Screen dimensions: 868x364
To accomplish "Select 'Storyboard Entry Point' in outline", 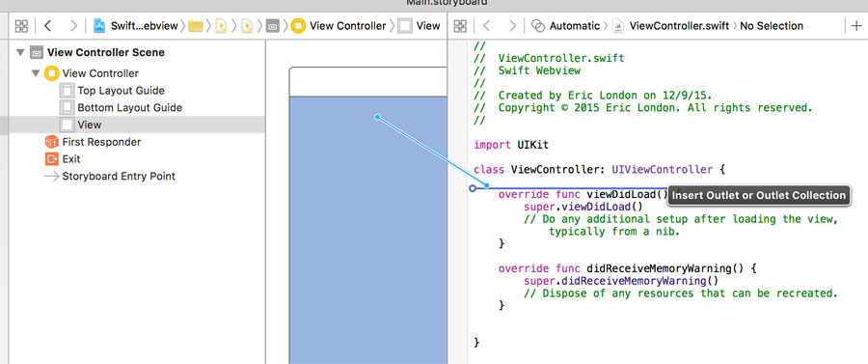I will tap(119, 176).
